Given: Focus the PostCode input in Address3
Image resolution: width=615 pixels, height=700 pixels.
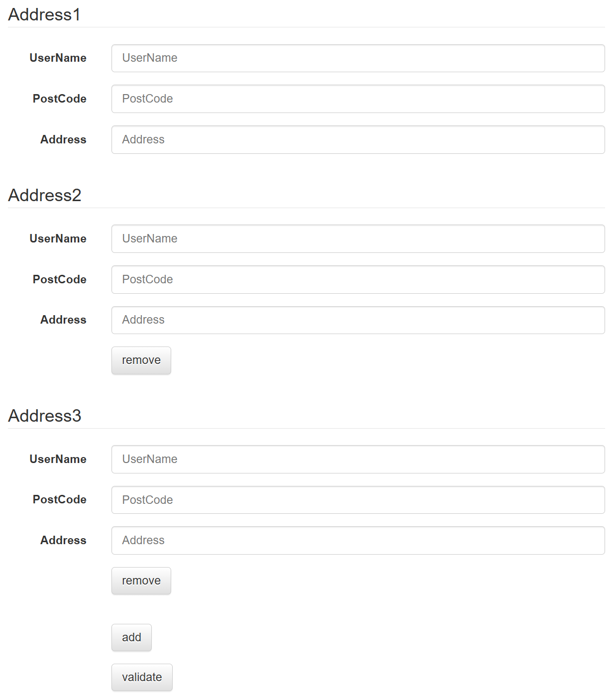Looking at the screenshot, I should coord(358,500).
